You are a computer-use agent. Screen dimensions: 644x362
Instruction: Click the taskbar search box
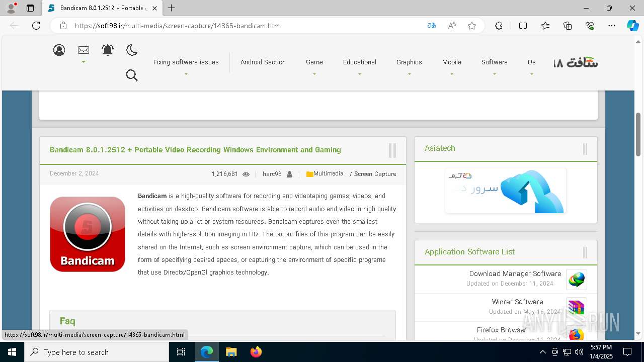tap(97, 352)
